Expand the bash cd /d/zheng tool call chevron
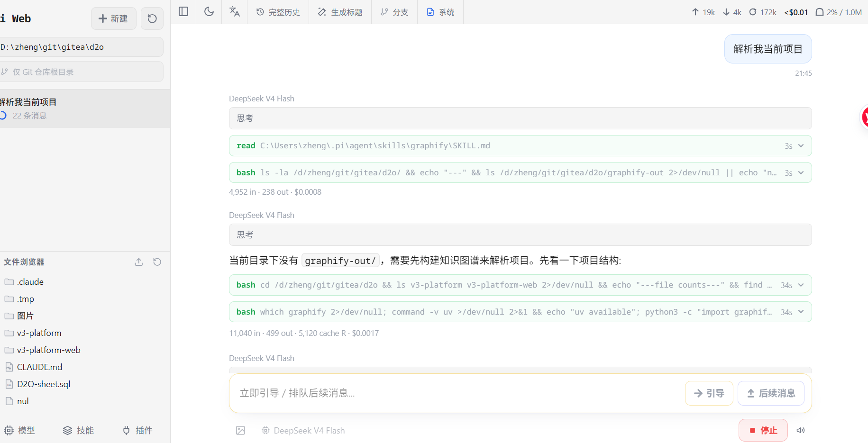Screen dimensions: 868x443 (801, 285)
